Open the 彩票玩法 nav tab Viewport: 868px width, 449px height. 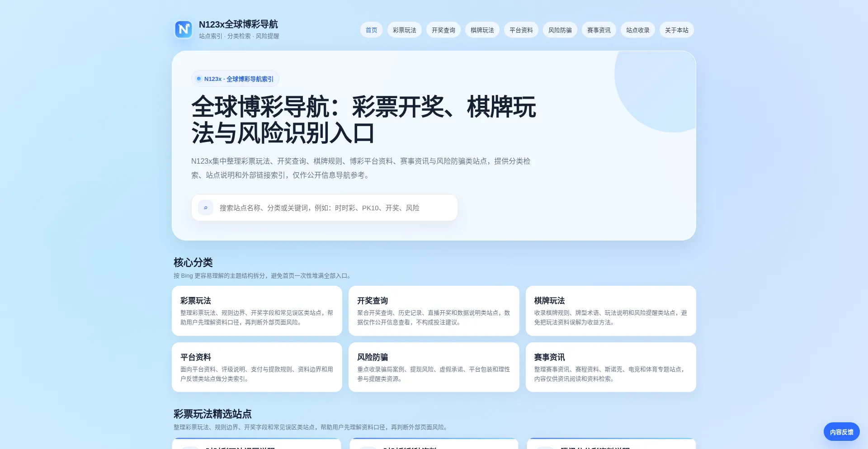pos(405,30)
